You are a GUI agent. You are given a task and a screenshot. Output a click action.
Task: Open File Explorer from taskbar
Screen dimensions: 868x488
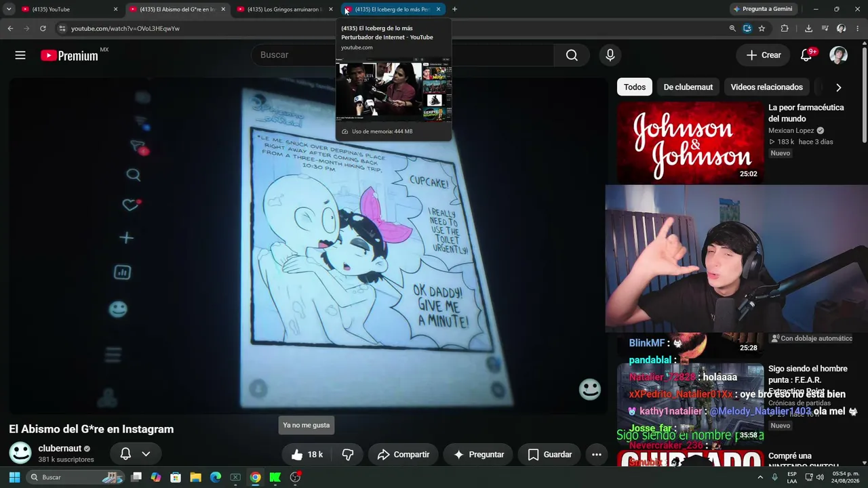click(195, 477)
